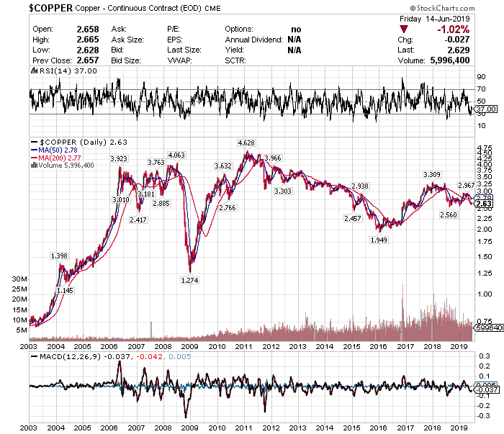Click the 2.967 price label

[x=466, y=186]
